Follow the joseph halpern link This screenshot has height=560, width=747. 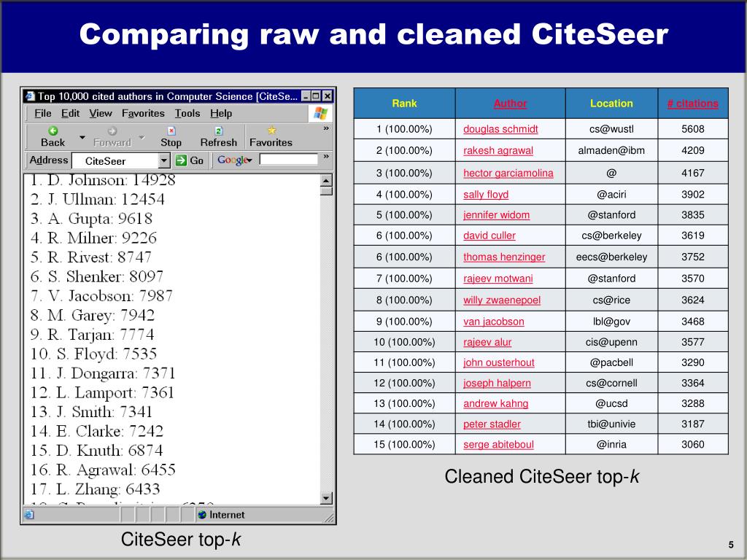(x=497, y=383)
